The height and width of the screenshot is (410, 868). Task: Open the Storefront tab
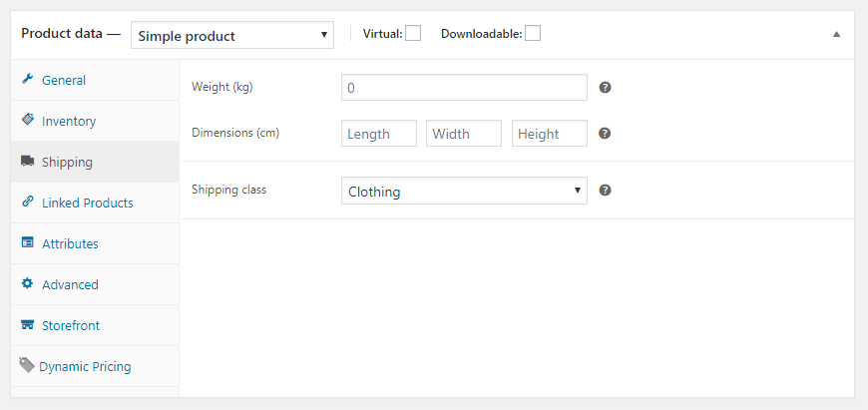tap(95, 326)
